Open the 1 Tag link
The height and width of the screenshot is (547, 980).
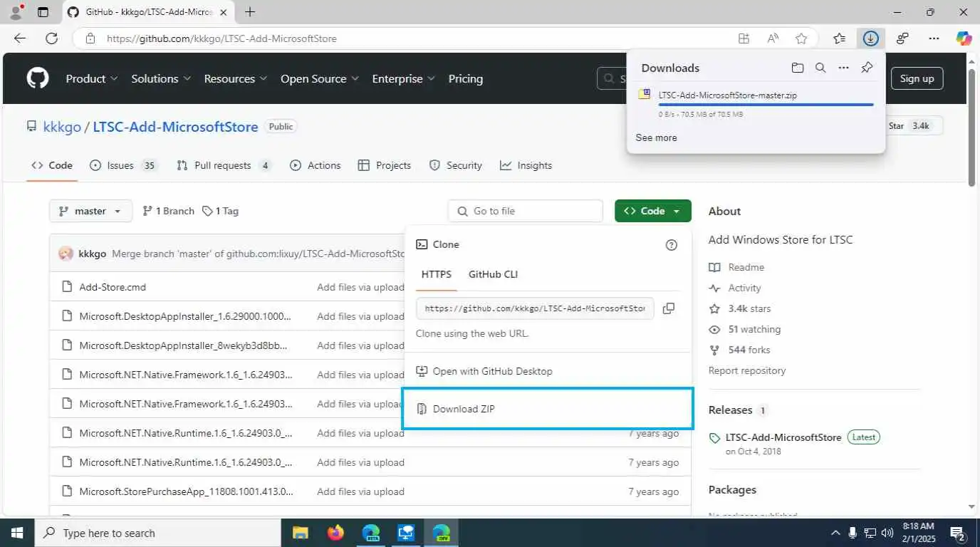(x=221, y=211)
